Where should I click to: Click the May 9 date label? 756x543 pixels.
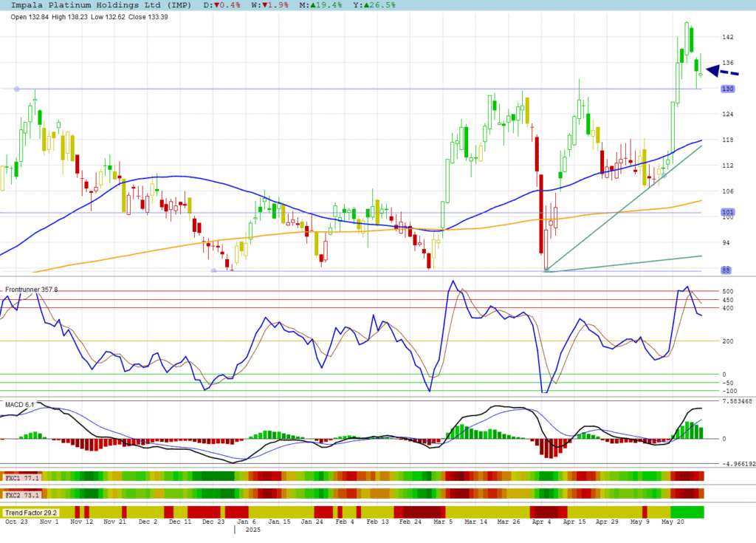pyautogui.click(x=640, y=522)
